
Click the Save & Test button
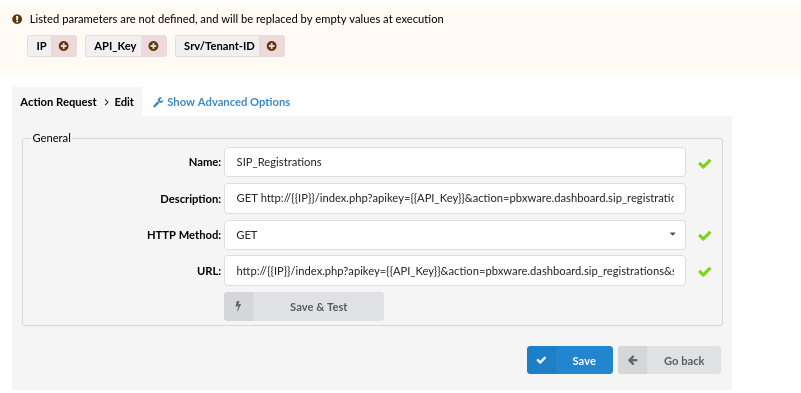pos(304,307)
